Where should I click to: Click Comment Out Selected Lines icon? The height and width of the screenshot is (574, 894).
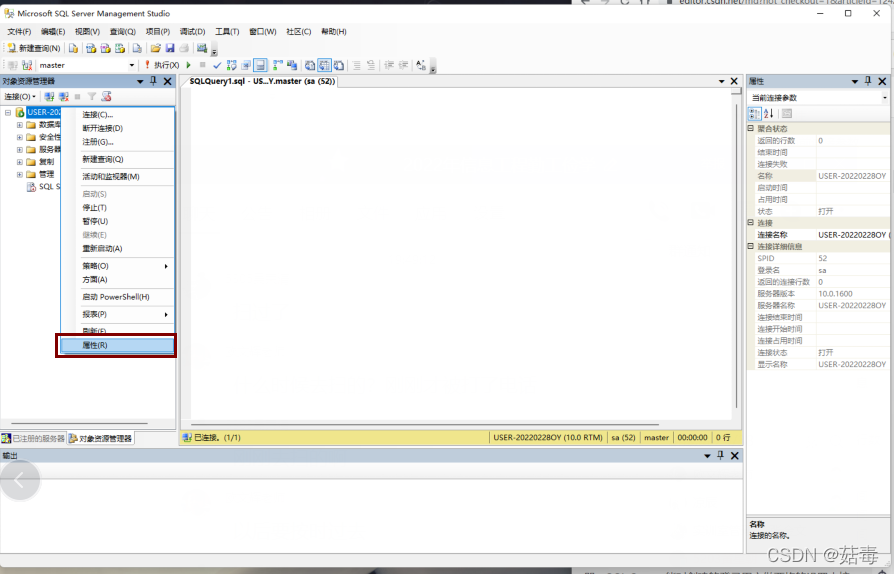(x=356, y=65)
